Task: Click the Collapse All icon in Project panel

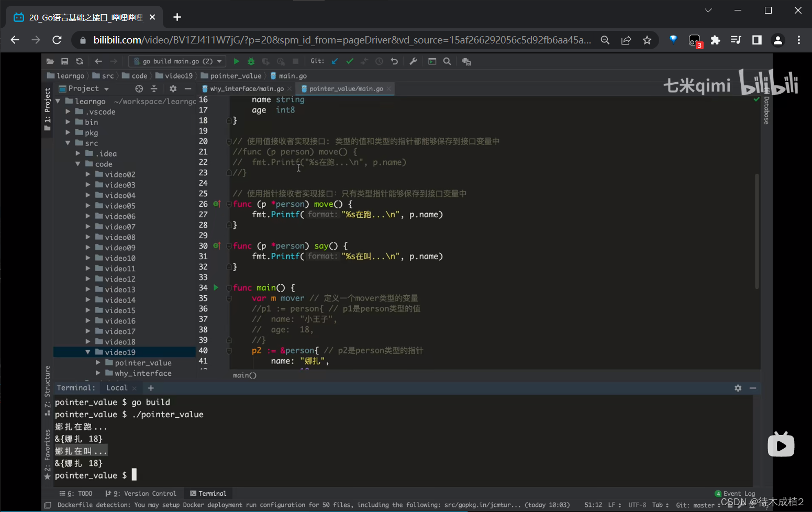Action: pyautogui.click(x=154, y=88)
